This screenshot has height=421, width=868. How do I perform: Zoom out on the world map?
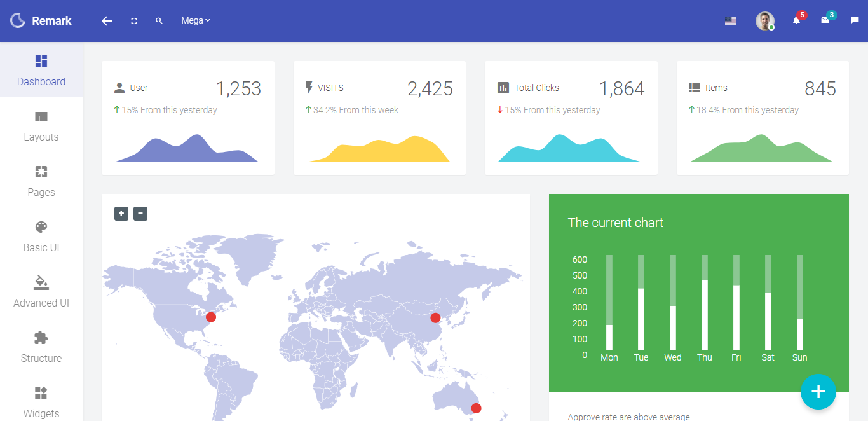coord(140,214)
